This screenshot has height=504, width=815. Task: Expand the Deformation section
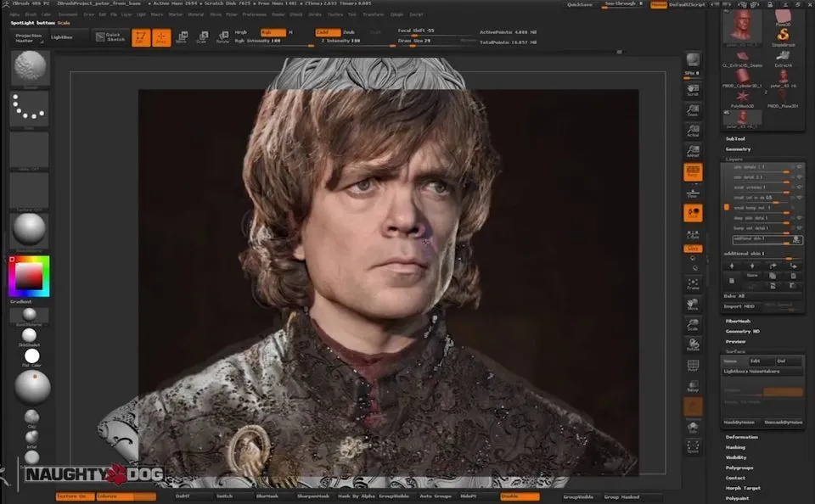742,437
